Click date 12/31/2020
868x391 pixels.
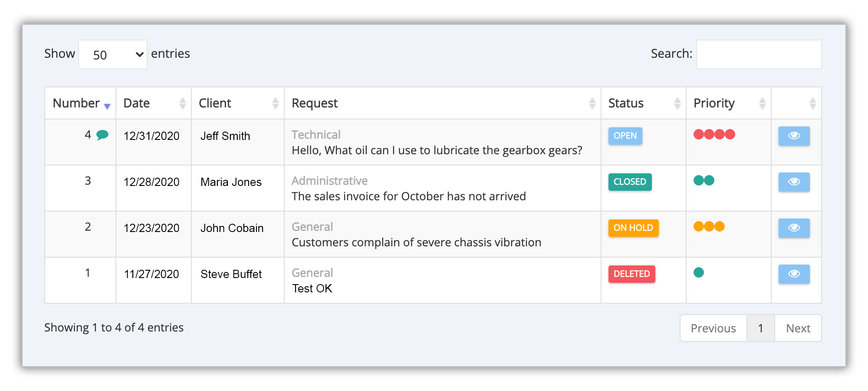tap(151, 136)
